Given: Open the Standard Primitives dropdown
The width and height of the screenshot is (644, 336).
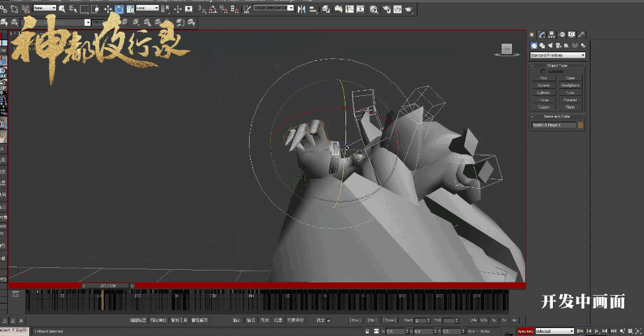Looking at the screenshot, I should [557, 55].
